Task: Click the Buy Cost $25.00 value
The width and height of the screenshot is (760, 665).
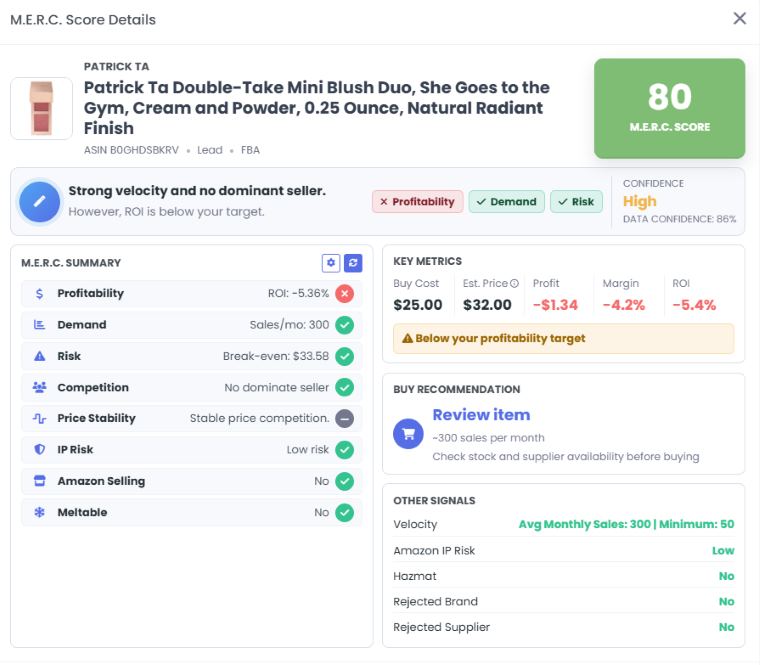Action: (x=417, y=305)
